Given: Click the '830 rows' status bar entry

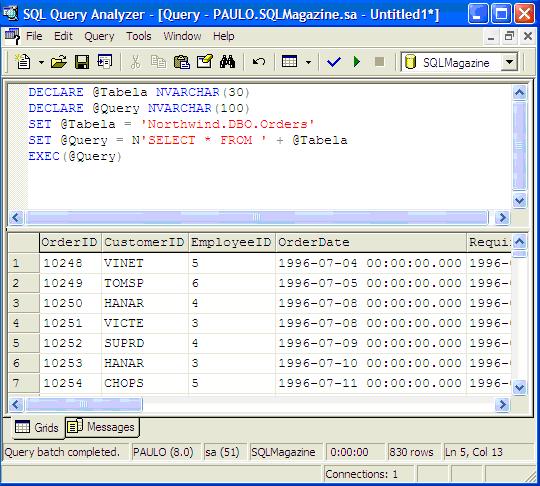Looking at the screenshot, I should (x=414, y=452).
